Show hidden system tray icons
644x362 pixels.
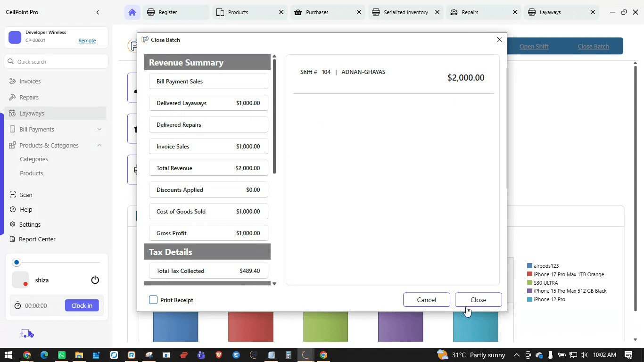click(x=516, y=355)
